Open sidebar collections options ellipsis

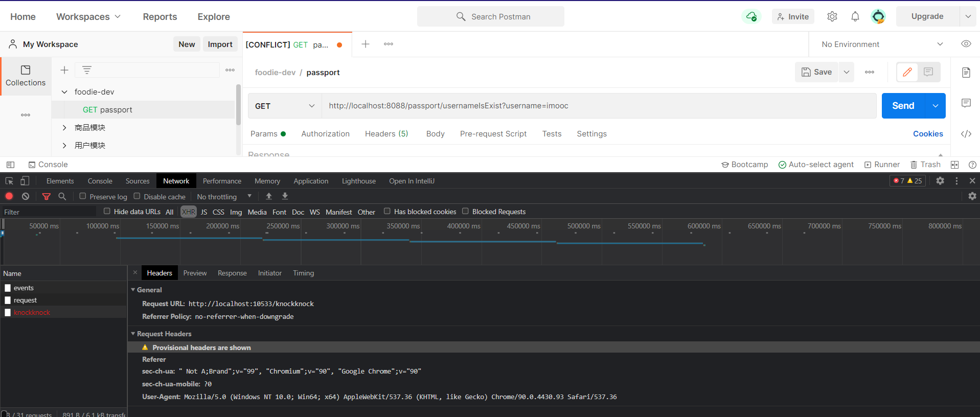(230, 70)
